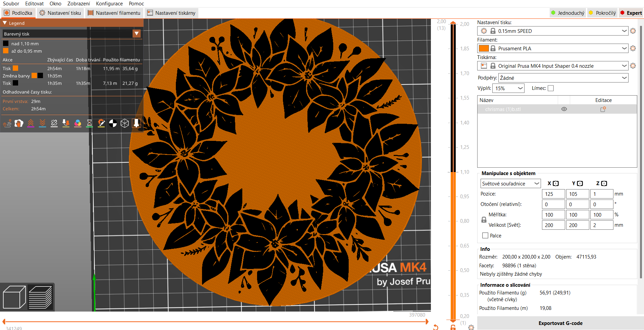
Task: Open the Barevný tisk view type dropdown
Action: click(71, 34)
